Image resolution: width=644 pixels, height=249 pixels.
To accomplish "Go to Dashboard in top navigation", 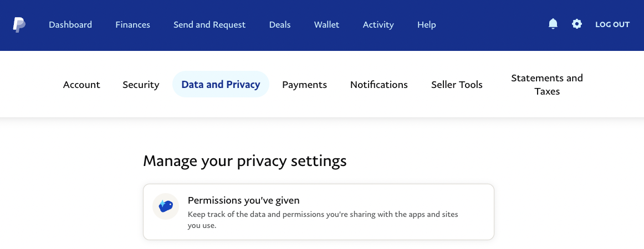I will coord(70,24).
